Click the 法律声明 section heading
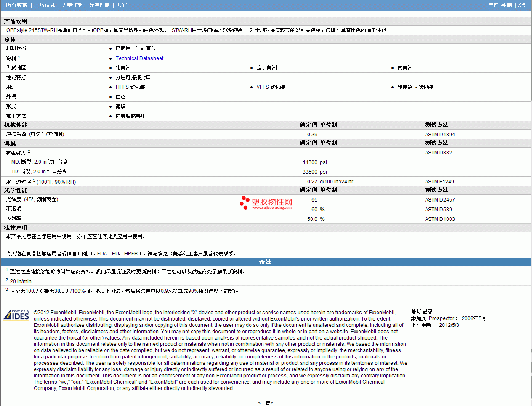 click(x=16, y=228)
